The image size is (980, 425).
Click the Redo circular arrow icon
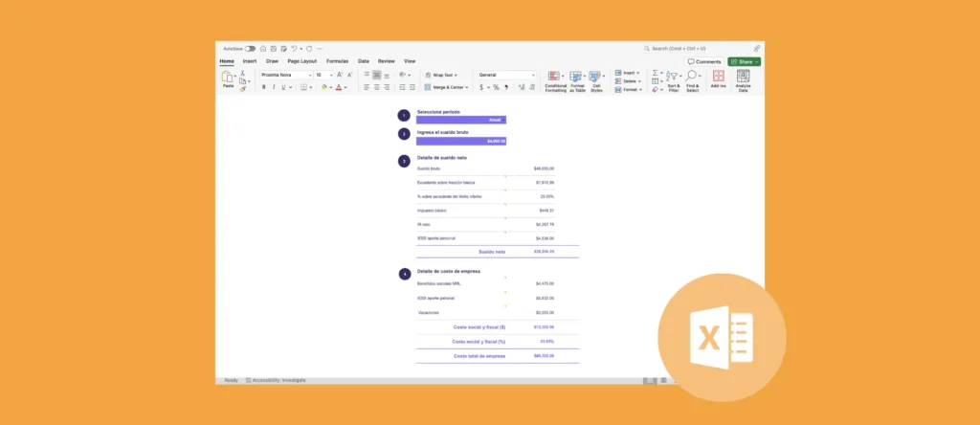(309, 49)
